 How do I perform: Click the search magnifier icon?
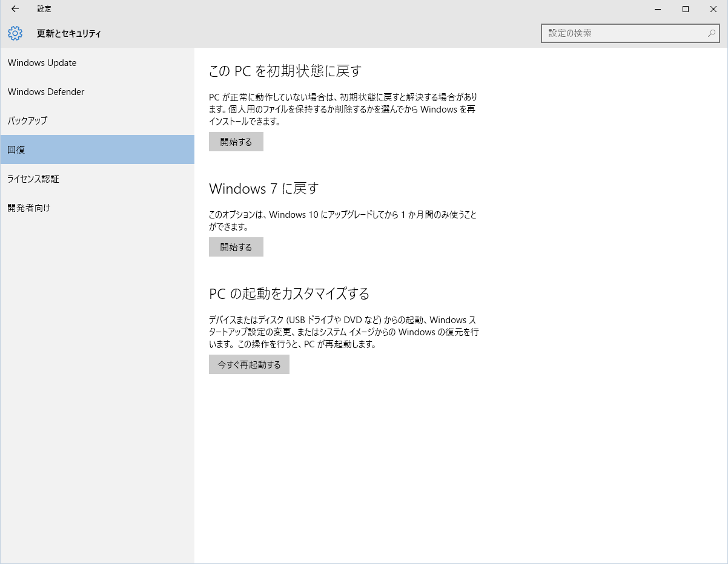(712, 33)
